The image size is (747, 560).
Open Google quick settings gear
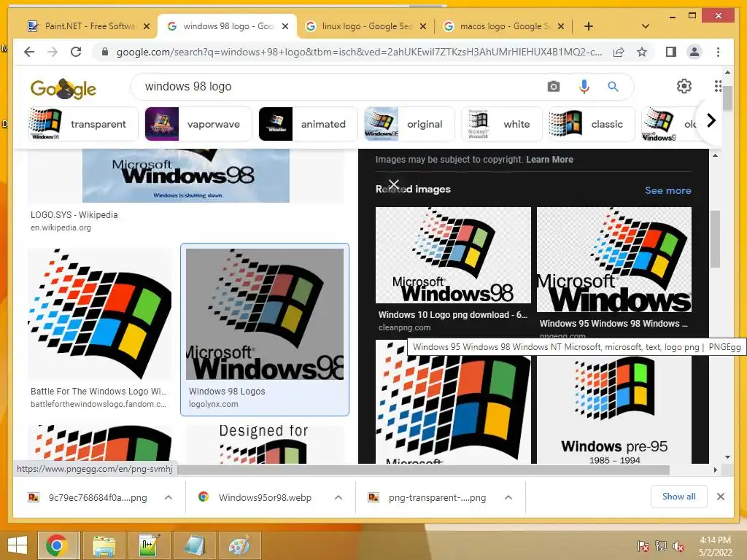(684, 86)
